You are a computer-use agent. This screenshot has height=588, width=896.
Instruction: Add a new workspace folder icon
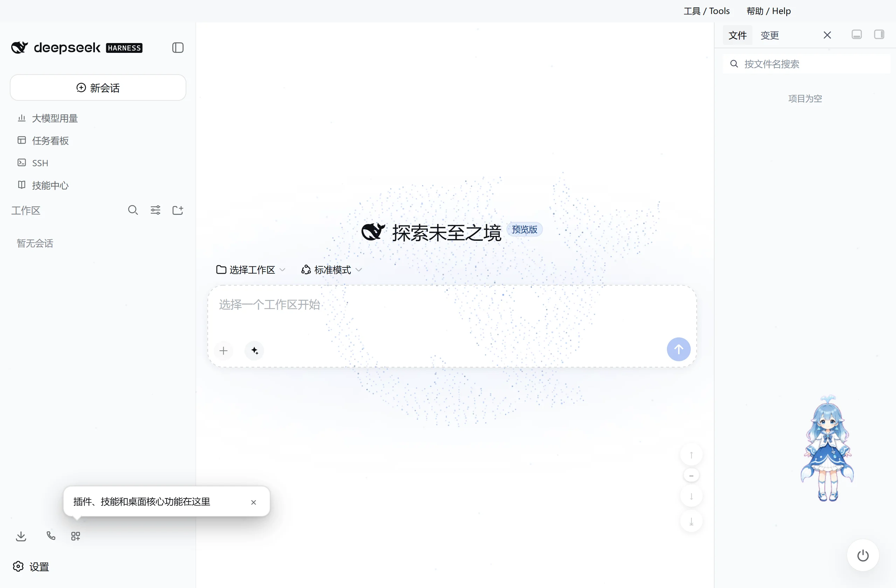pos(178,210)
